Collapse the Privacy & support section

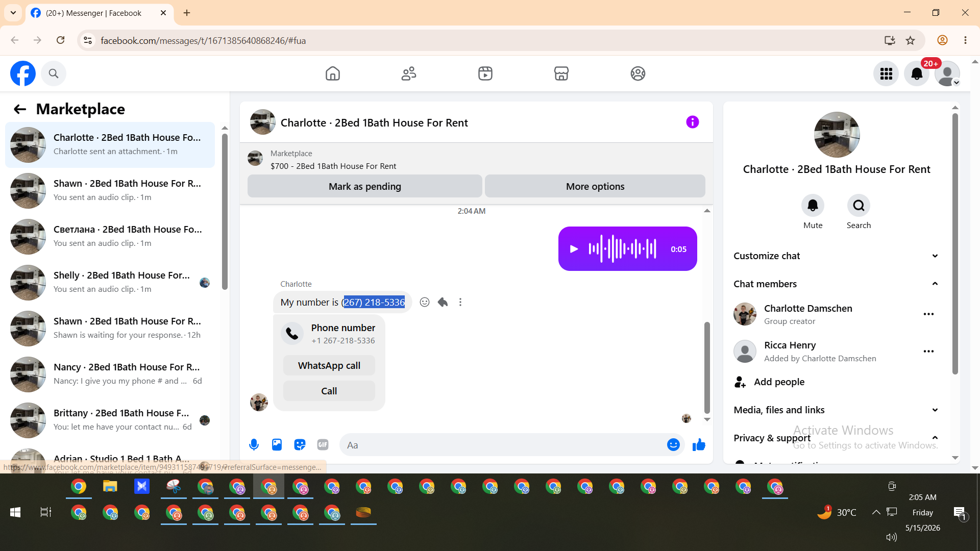click(x=836, y=438)
